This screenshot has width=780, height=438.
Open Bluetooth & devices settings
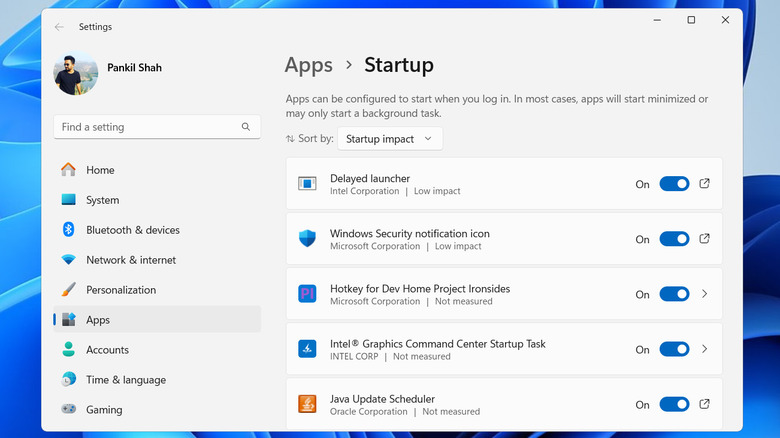pyautogui.click(x=132, y=230)
